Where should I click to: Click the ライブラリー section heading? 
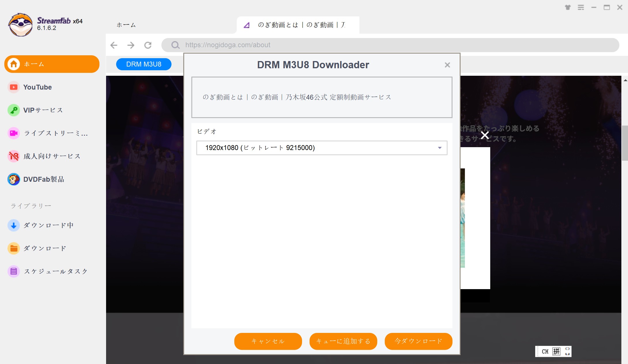pyautogui.click(x=31, y=206)
